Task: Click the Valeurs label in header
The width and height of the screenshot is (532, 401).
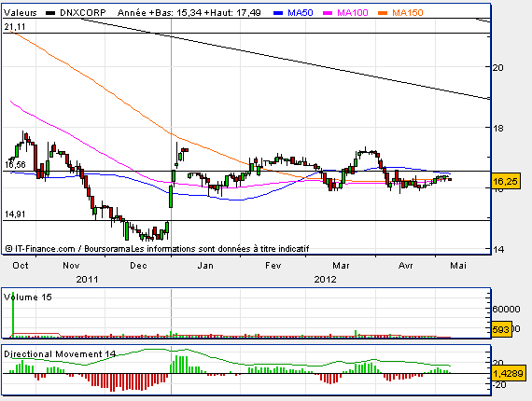Action: pos(20,13)
